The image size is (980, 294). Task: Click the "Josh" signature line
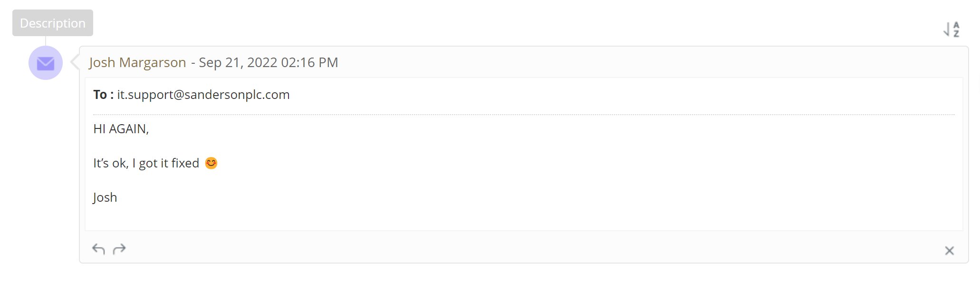(105, 197)
